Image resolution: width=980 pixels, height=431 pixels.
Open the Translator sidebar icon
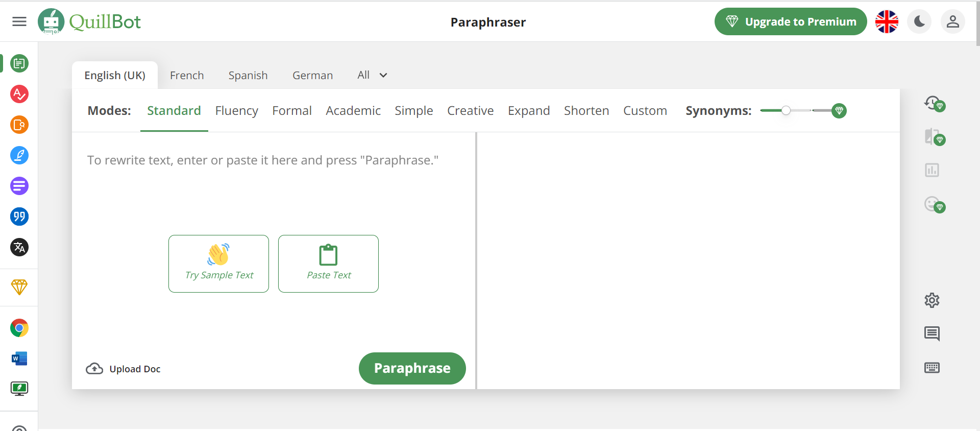[19, 248]
